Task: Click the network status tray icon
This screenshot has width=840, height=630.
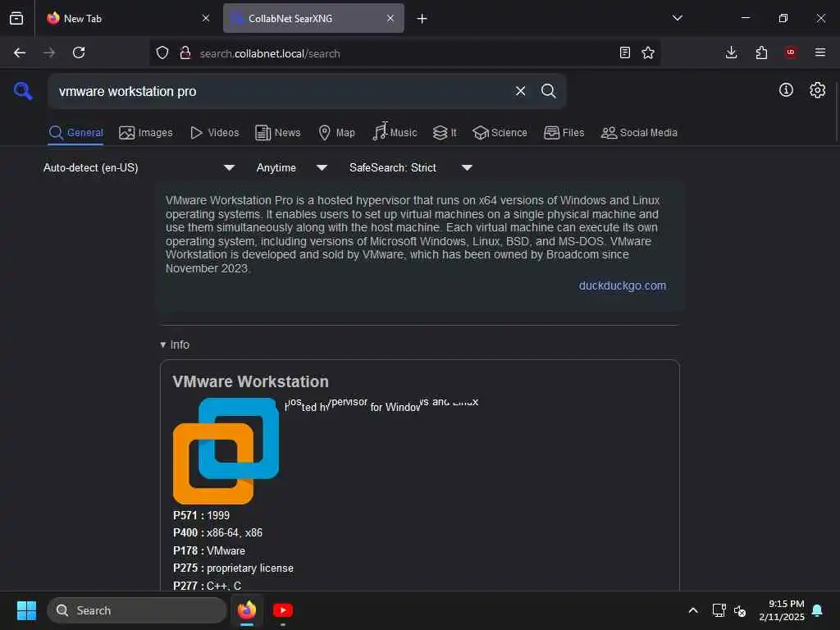Action: tap(719, 610)
